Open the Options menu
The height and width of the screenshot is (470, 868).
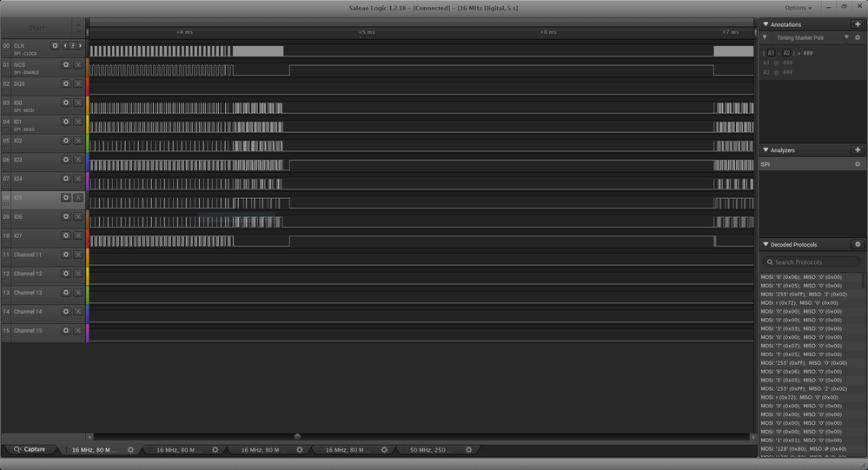798,8
